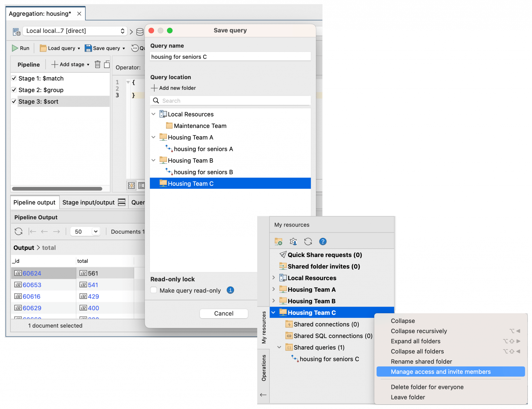
Task: Toggle Stage 3: $sort checkbox
Action: pos(14,101)
